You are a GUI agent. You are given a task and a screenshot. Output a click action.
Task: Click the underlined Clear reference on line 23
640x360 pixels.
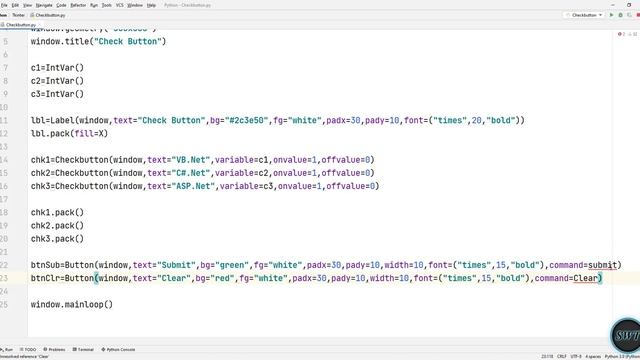coord(585,278)
